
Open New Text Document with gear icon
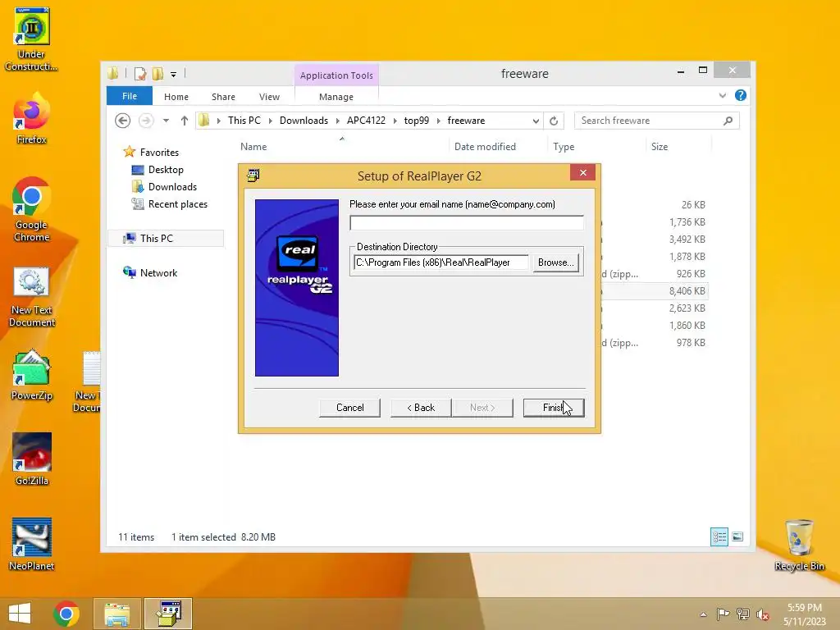coord(32,297)
